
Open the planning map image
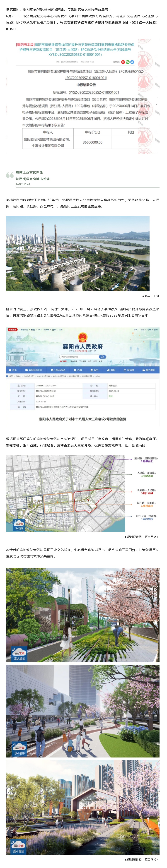(x=65, y=494)
